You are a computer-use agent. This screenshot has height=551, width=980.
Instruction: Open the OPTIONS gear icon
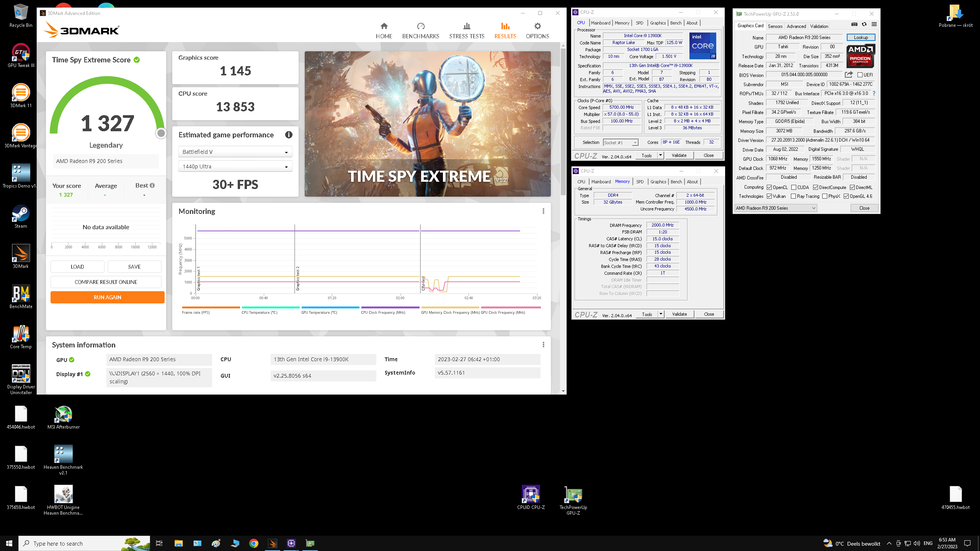click(537, 26)
